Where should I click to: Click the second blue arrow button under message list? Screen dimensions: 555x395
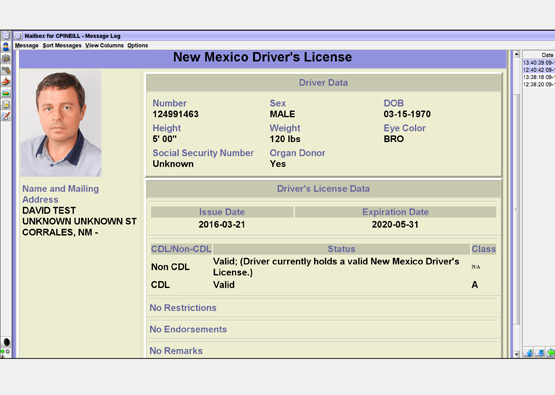pyautogui.click(x=540, y=353)
